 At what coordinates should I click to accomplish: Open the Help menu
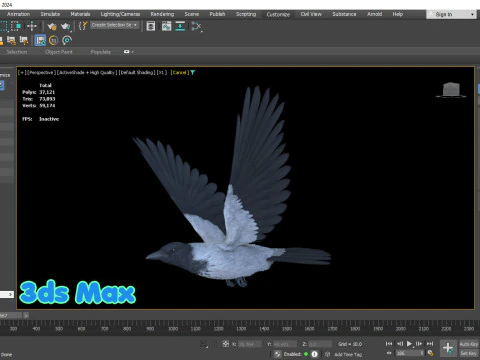point(398,14)
